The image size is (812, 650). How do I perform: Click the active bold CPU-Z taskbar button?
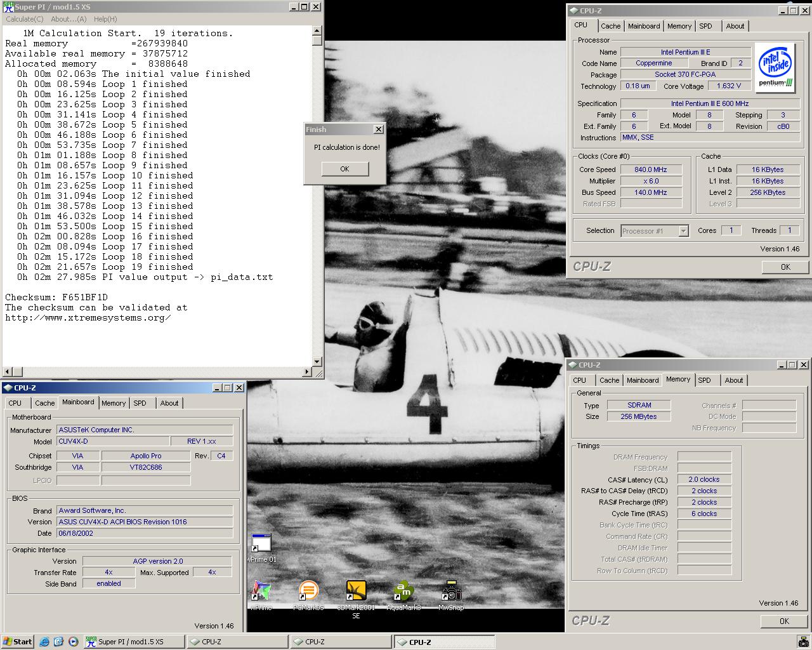(445, 642)
